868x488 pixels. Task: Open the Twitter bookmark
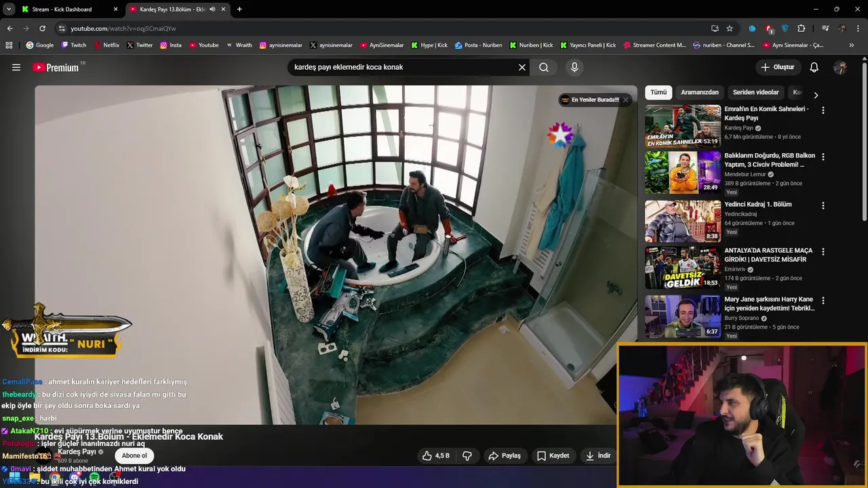point(140,45)
